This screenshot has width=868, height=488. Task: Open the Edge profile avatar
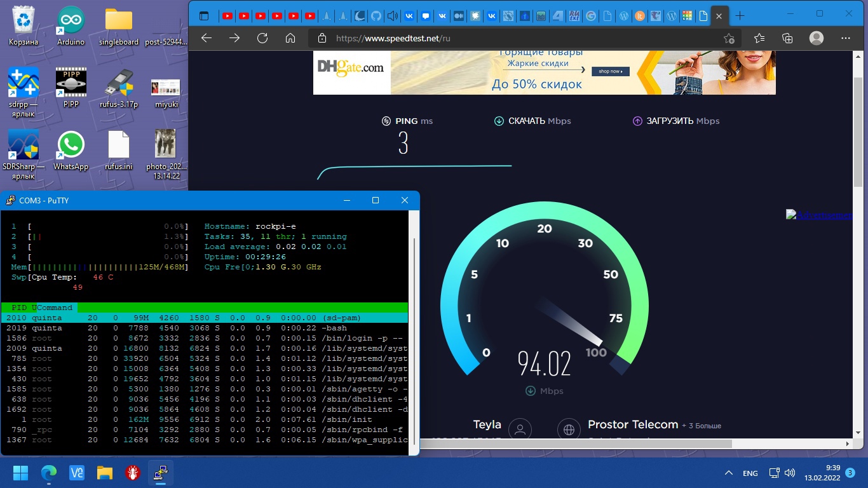tap(817, 38)
